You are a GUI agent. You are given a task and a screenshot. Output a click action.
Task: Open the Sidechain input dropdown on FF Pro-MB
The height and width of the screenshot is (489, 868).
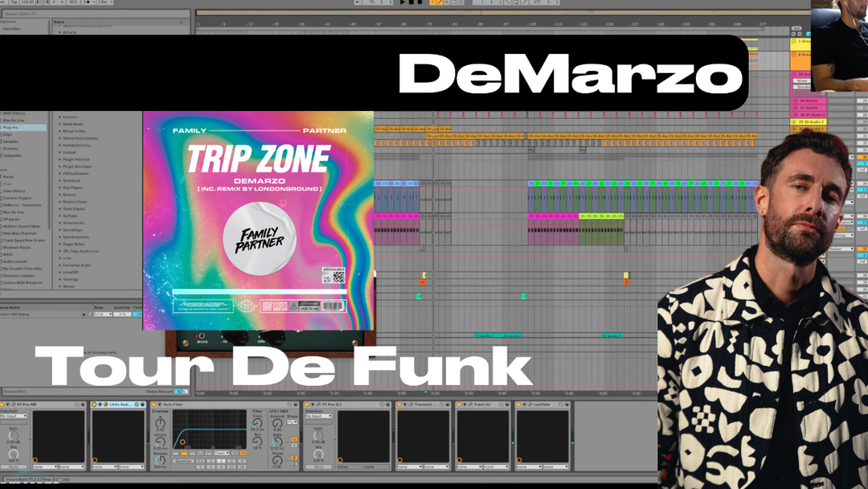(14, 416)
